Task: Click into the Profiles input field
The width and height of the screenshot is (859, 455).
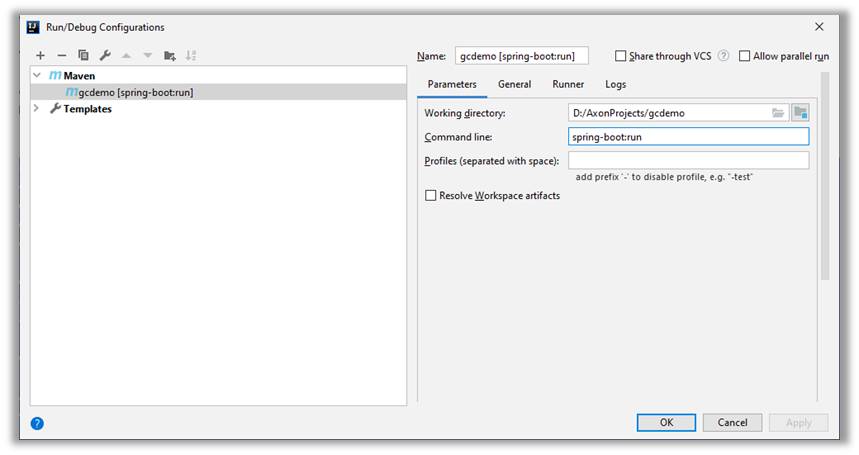Action: coord(688,161)
